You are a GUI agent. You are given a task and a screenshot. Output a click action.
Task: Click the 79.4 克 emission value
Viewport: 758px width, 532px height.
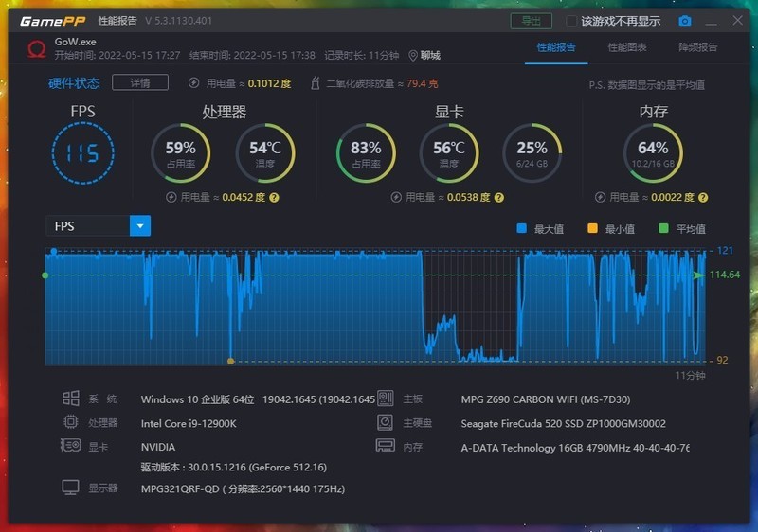(422, 83)
